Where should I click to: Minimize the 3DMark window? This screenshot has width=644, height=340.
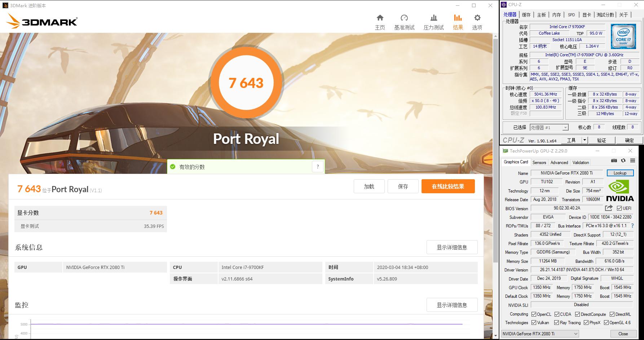pos(458,5)
